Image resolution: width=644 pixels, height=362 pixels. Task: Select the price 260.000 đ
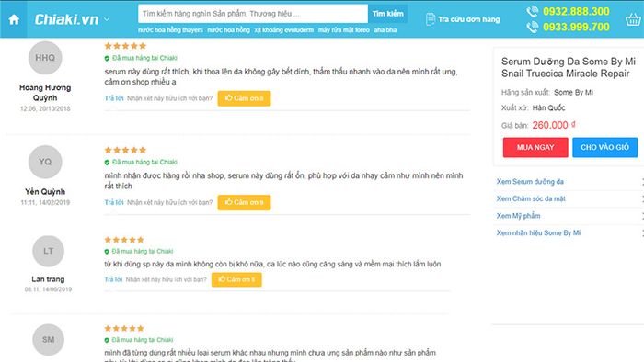pos(554,125)
